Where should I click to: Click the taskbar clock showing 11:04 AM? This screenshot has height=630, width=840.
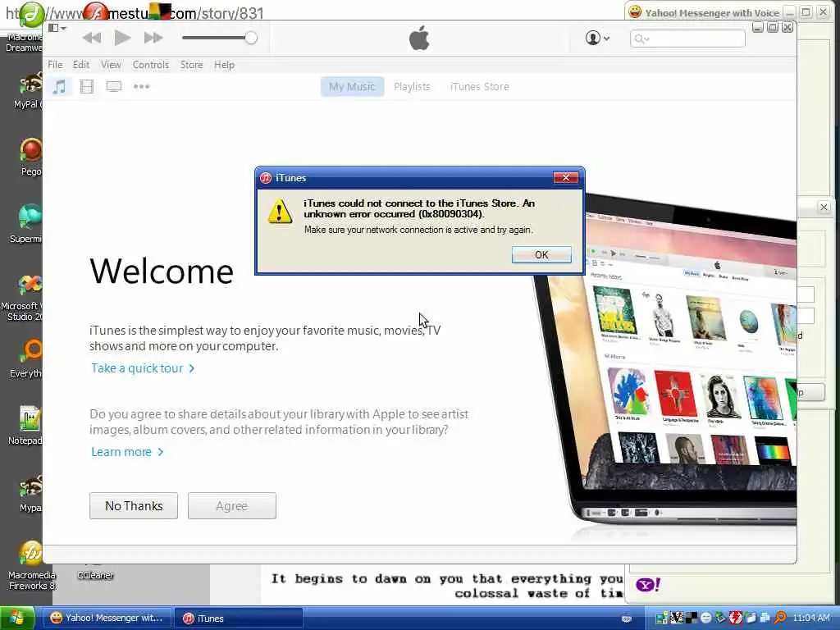810,618
